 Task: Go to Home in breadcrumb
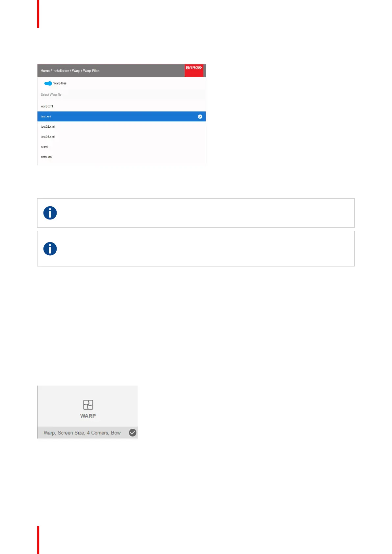coord(45,71)
